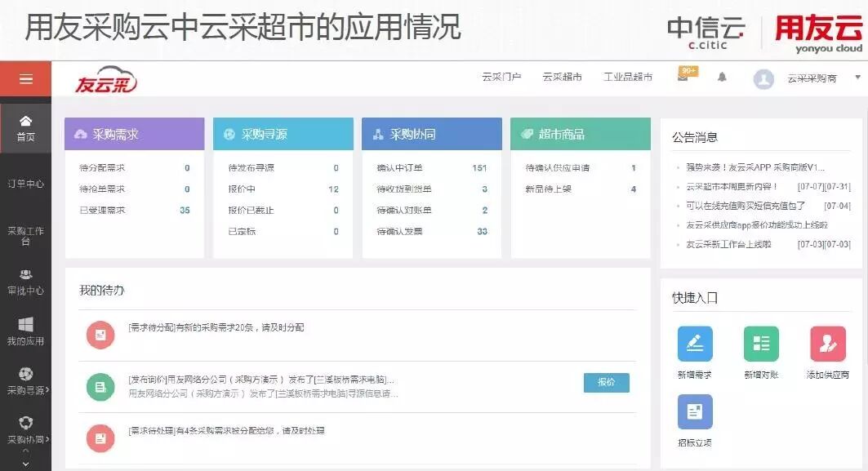Click the hierarchy icon on 采购协同 card

(378, 134)
